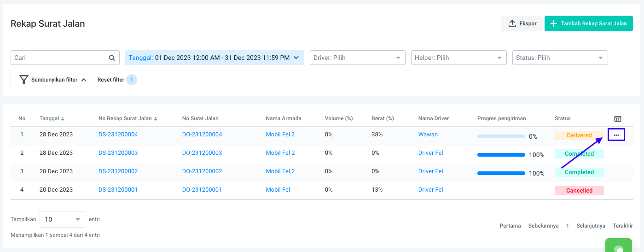This screenshot has width=644, height=252.
Task: Go to Selanjutnya page
Action: [591, 226]
